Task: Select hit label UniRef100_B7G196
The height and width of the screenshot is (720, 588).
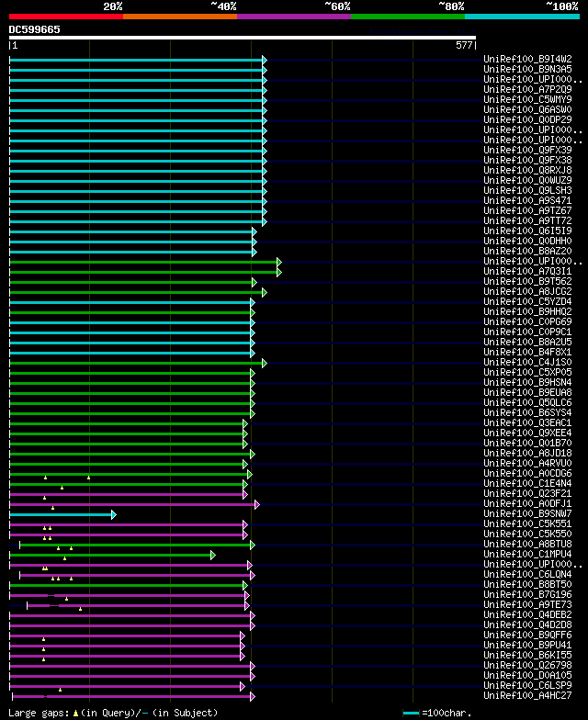Action: point(527,595)
